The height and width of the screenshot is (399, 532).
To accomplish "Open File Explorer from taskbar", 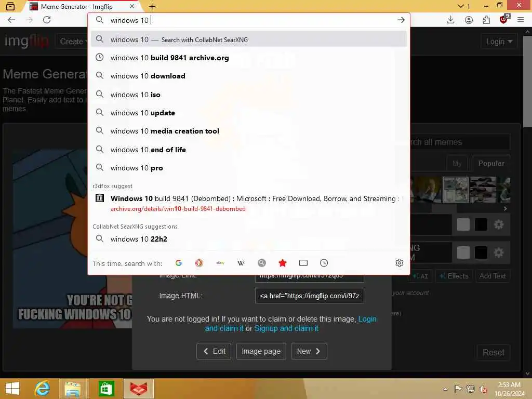I will tap(73, 389).
